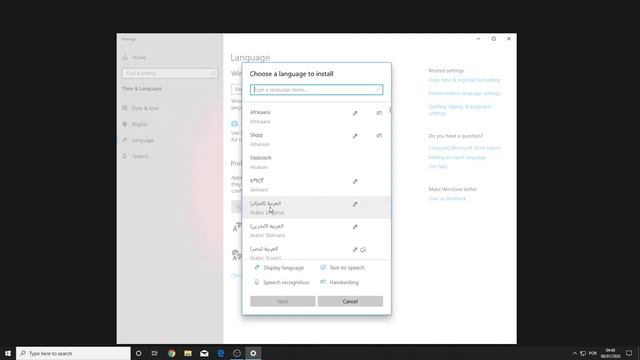The image size is (640, 360).
Task: Click the handwriting icon on Albanian row
Action: pyautogui.click(x=379, y=136)
